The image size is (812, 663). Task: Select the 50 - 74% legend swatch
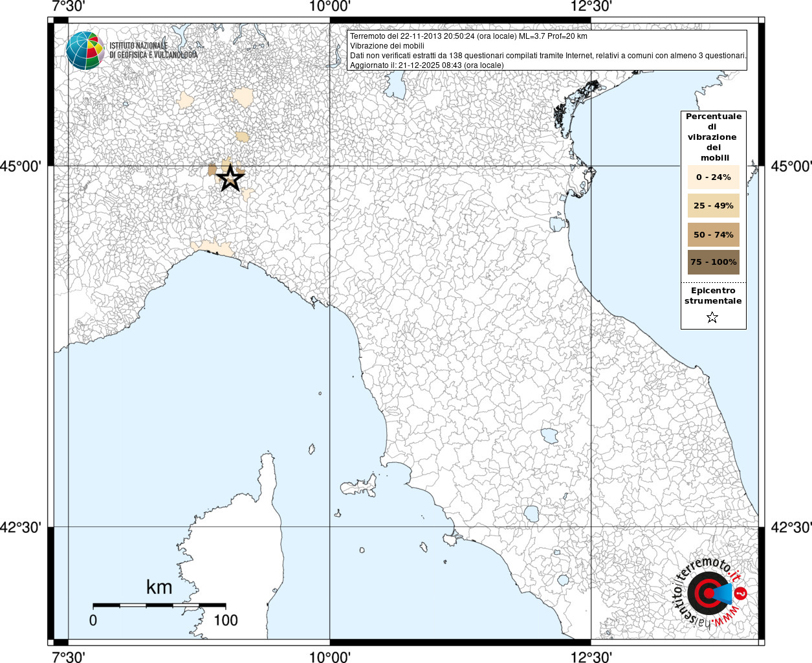[x=714, y=234]
